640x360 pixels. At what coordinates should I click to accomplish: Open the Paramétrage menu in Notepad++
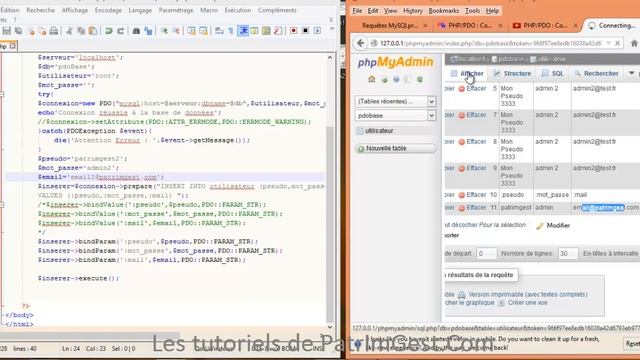point(176,10)
